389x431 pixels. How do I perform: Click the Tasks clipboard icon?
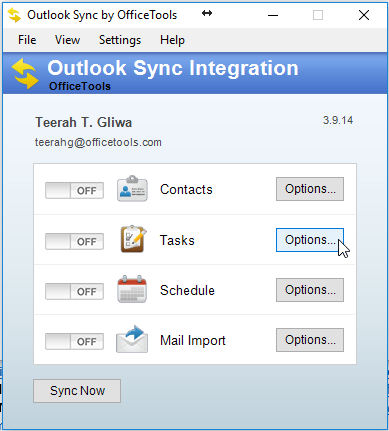[133, 239]
